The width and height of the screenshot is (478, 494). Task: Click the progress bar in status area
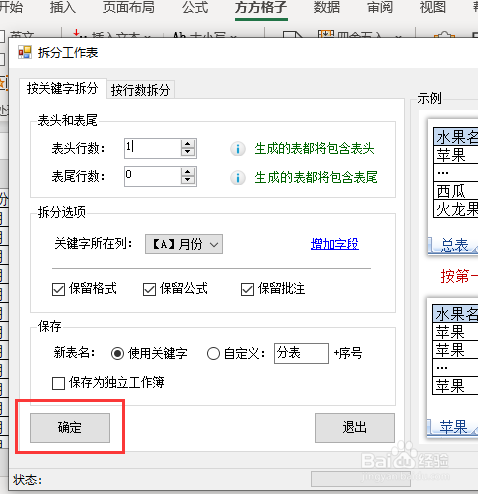361,479
